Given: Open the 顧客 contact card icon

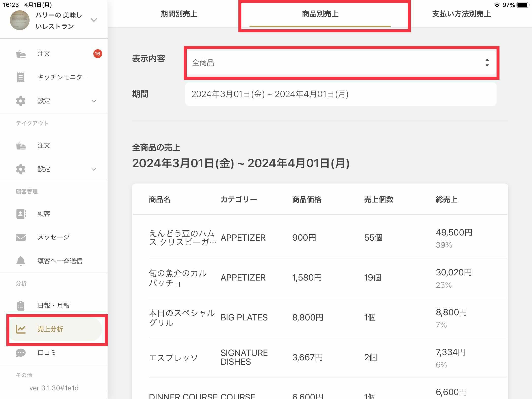Looking at the screenshot, I should click(21, 214).
